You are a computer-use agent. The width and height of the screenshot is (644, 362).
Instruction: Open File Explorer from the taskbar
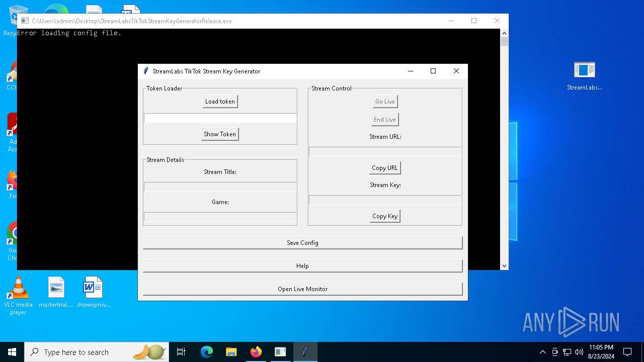231,352
